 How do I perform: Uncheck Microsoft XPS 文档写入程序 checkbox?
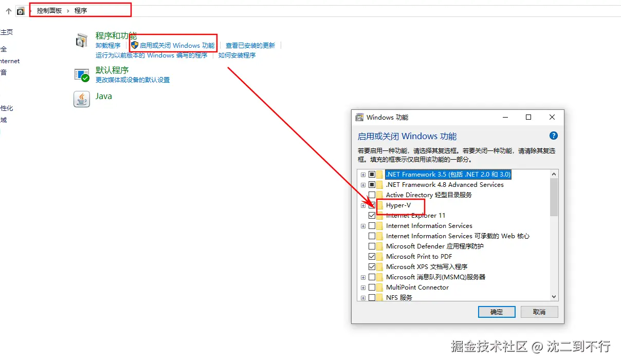pos(372,267)
